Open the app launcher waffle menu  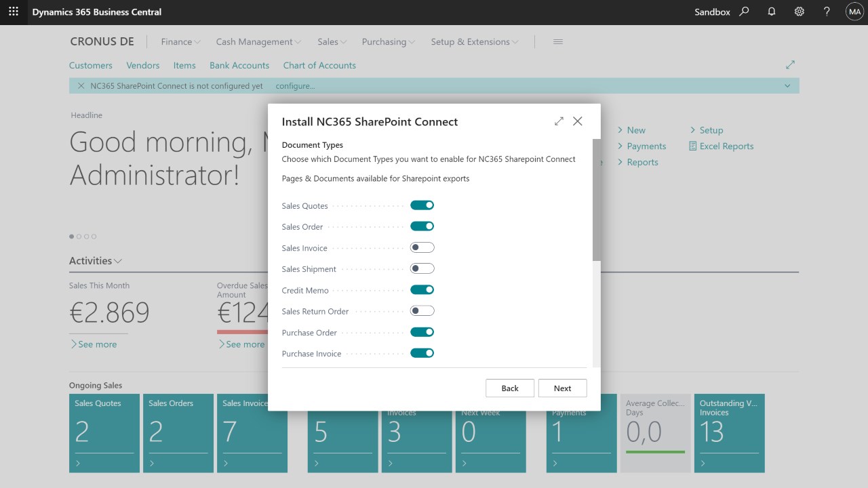[14, 12]
